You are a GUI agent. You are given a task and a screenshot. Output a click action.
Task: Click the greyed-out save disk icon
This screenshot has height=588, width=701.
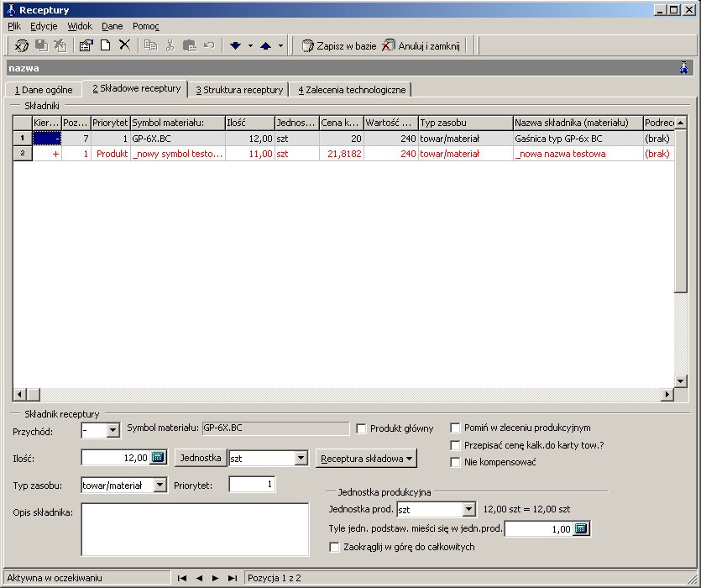[42, 45]
